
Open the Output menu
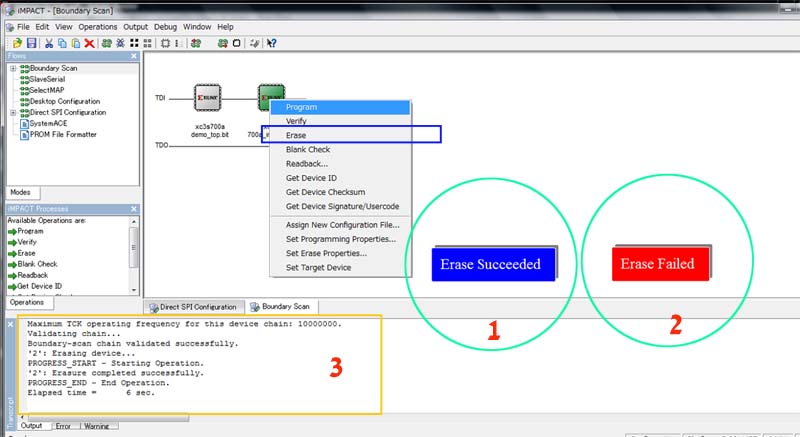click(x=135, y=27)
